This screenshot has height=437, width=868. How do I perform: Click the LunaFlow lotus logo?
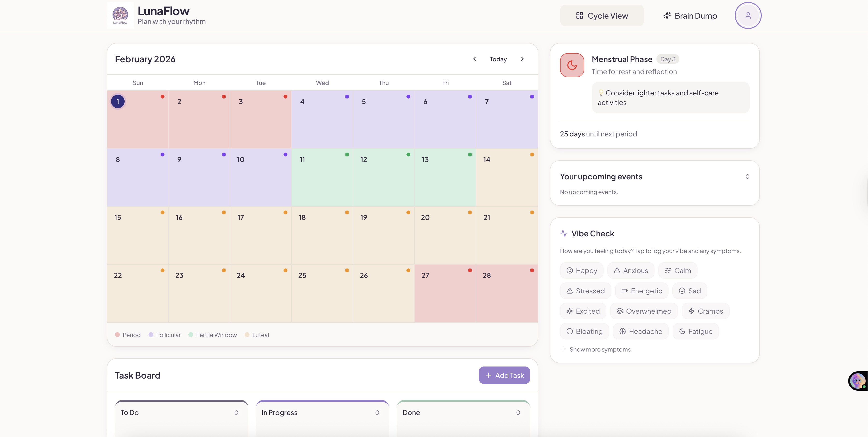tap(120, 15)
